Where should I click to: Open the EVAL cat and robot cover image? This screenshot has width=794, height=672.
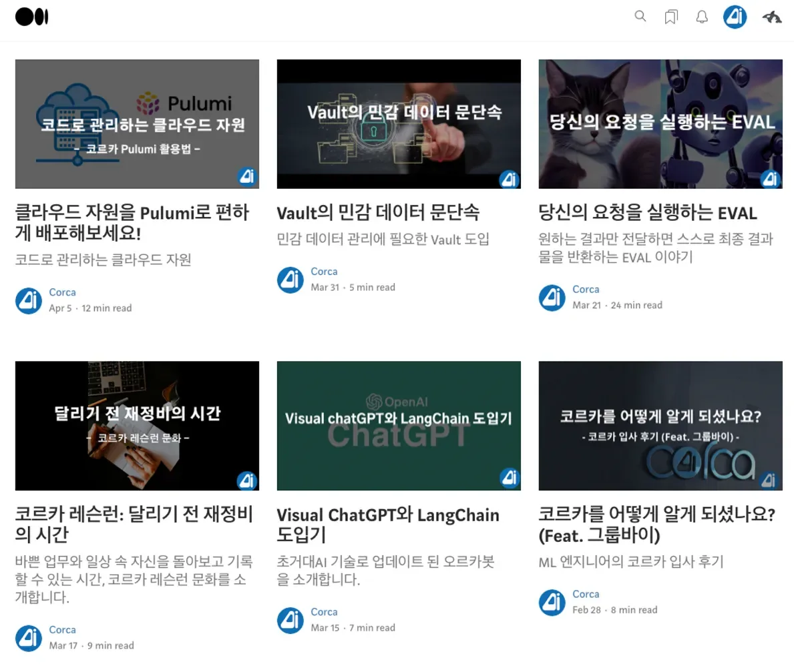(x=661, y=124)
